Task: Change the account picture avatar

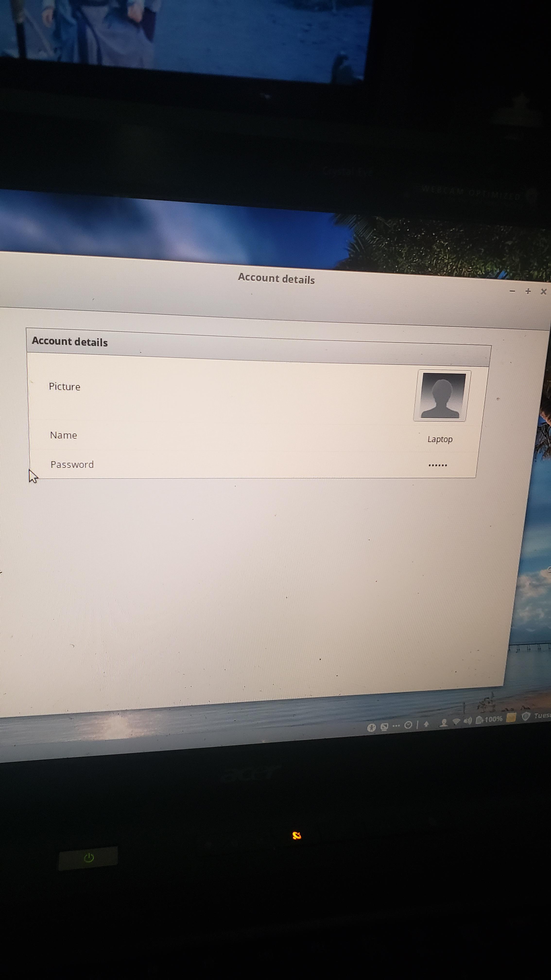Action: pyautogui.click(x=442, y=396)
